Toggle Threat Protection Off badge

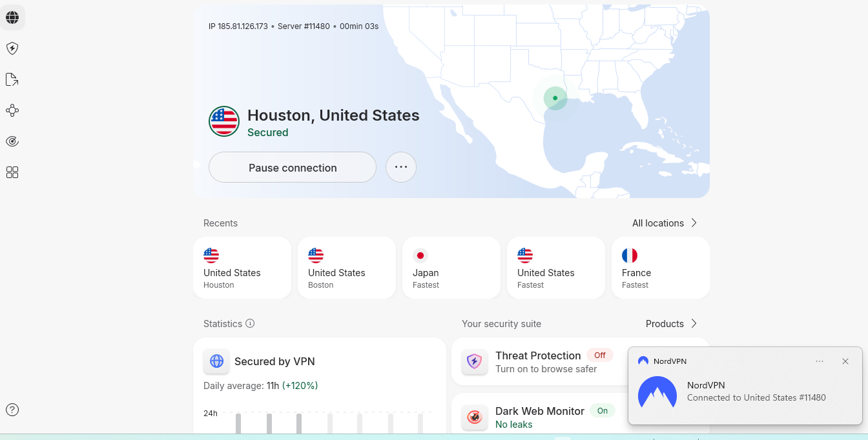[x=600, y=355]
